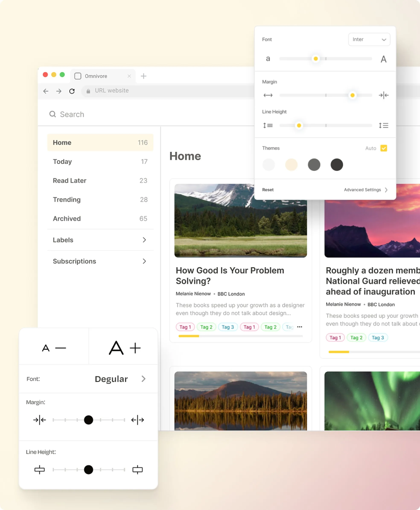This screenshot has height=510, width=420.
Task: Open the more tags ellipsis on first article
Action: pos(299,327)
